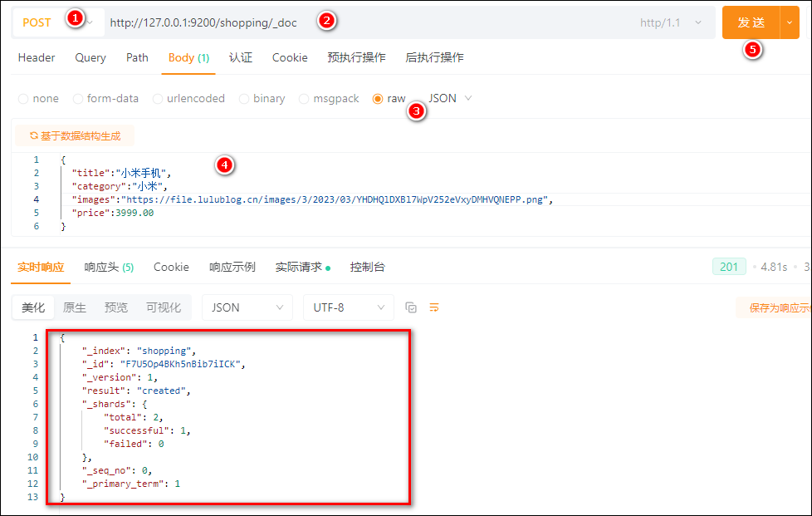812x516 pixels.
Task: Switch to the Path tab
Action: click(137, 57)
